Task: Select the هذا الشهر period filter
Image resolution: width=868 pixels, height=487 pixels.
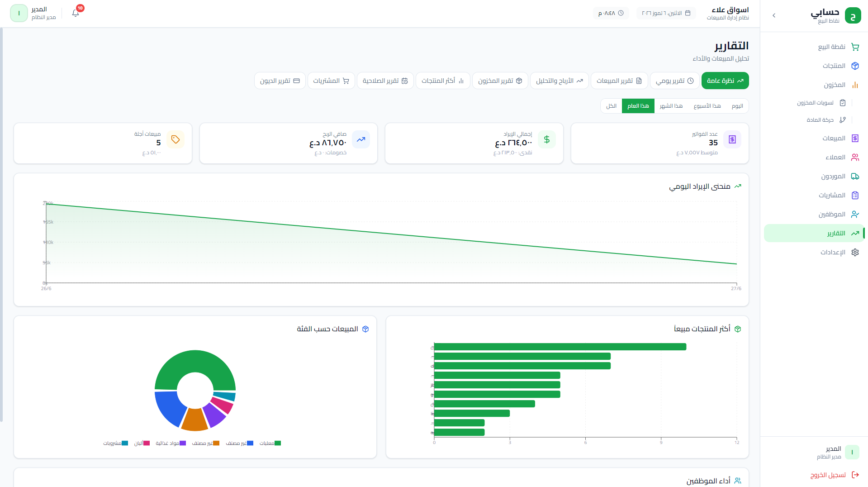Action: [671, 106]
